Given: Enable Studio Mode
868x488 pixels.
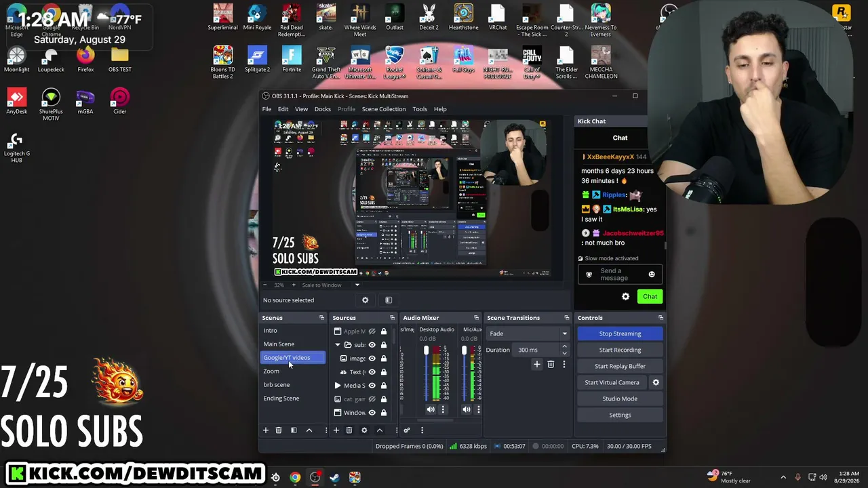Looking at the screenshot, I should [620, 399].
